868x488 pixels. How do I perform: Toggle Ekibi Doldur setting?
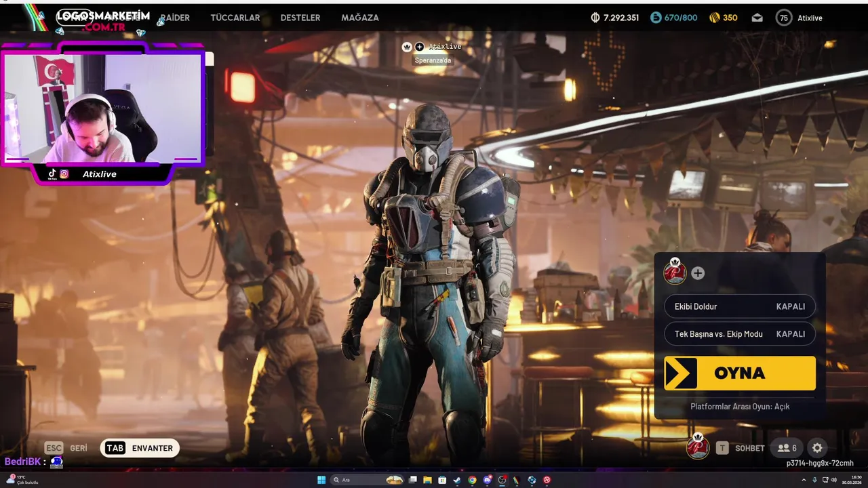(740, 306)
